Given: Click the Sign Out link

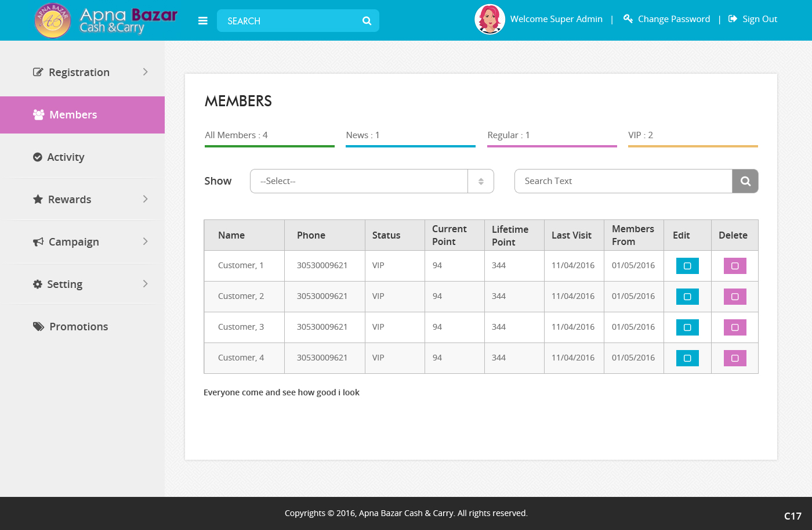Looking at the screenshot, I should (759, 19).
